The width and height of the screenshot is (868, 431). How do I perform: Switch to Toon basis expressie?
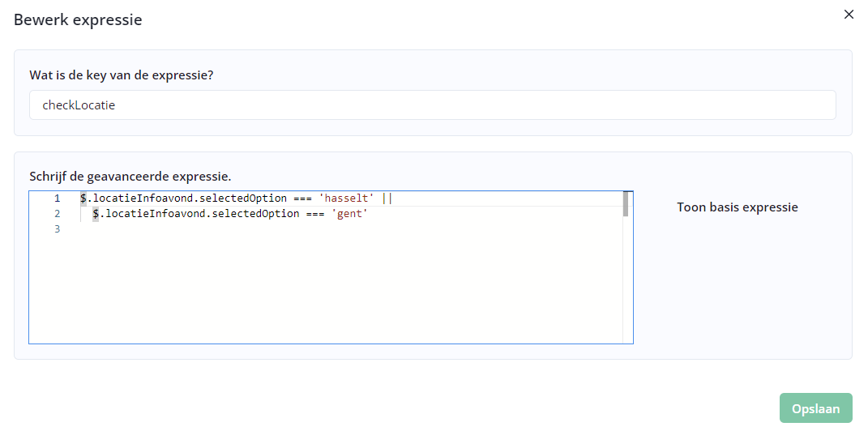pyautogui.click(x=737, y=207)
